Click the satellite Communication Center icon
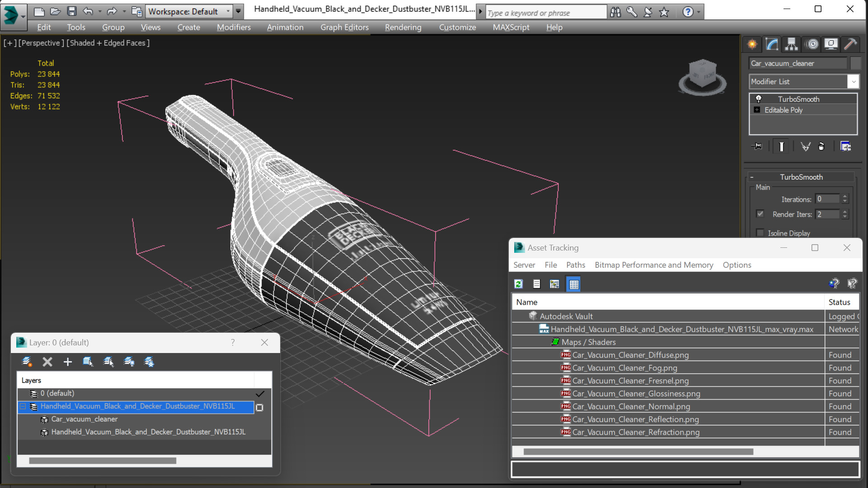868x488 pixels. click(x=648, y=12)
